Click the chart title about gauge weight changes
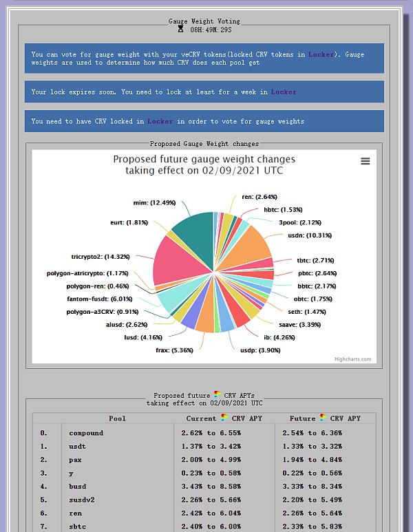Image resolution: width=413 pixels, height=532 pixels. pos(204,164)
